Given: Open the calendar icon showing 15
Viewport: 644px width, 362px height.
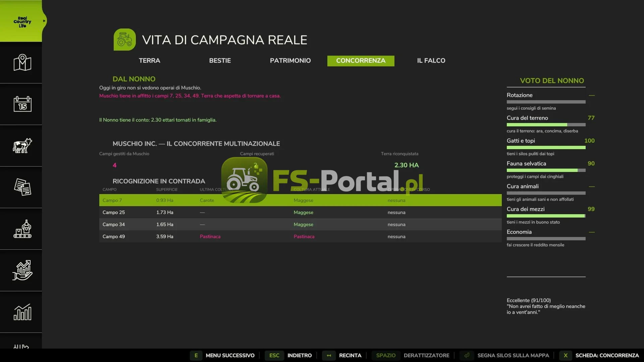Looking at the screenshot, I should tap(22, 104).
